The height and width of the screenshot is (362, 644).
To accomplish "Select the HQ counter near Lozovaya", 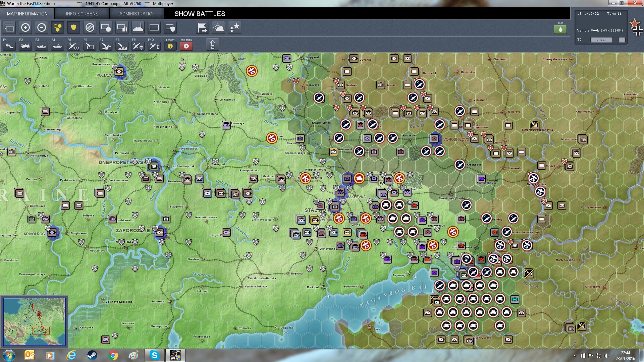I will click(x=226, y=125).
